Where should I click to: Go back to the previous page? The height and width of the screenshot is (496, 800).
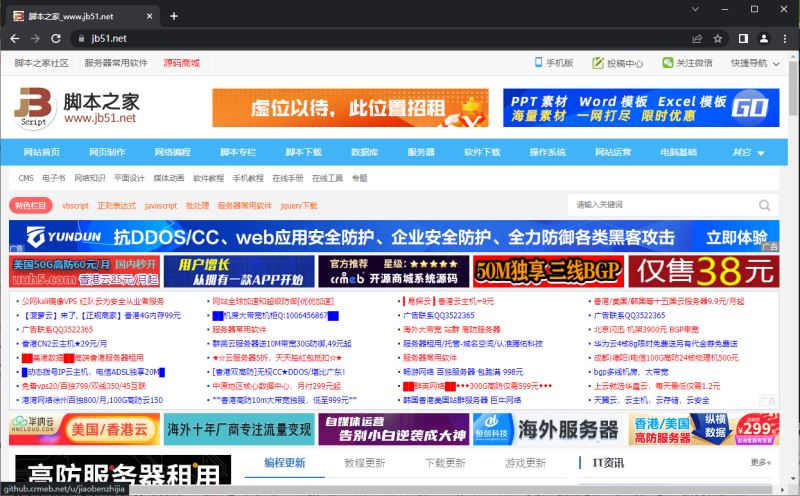pyautogui.click(x=15, y=38)
